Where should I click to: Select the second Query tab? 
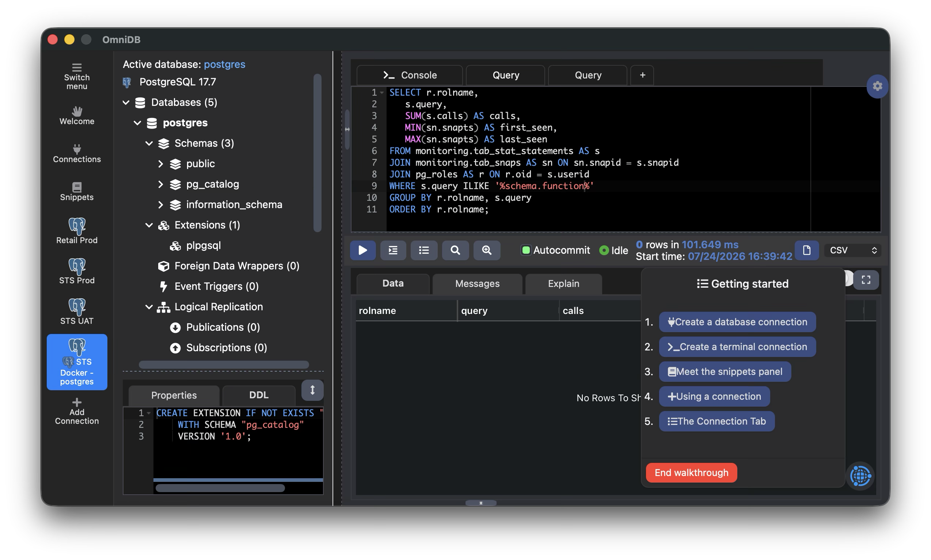587,75
